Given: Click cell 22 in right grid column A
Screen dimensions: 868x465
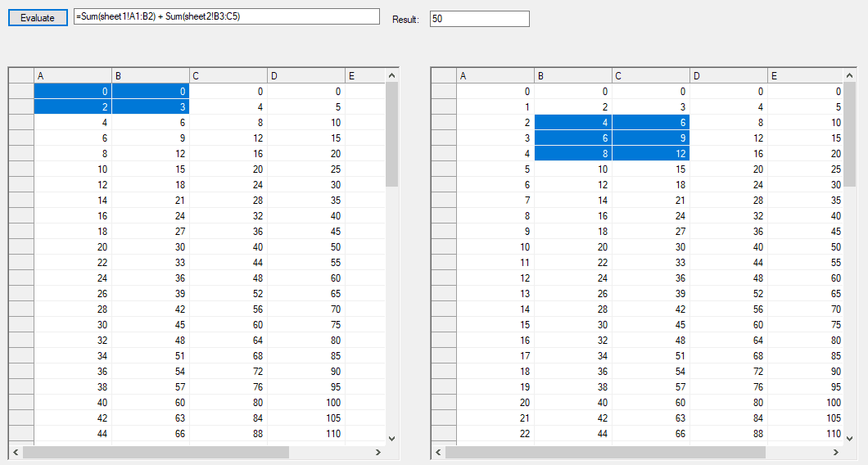Looking at the screenshot, I should (x=495, y=433).
